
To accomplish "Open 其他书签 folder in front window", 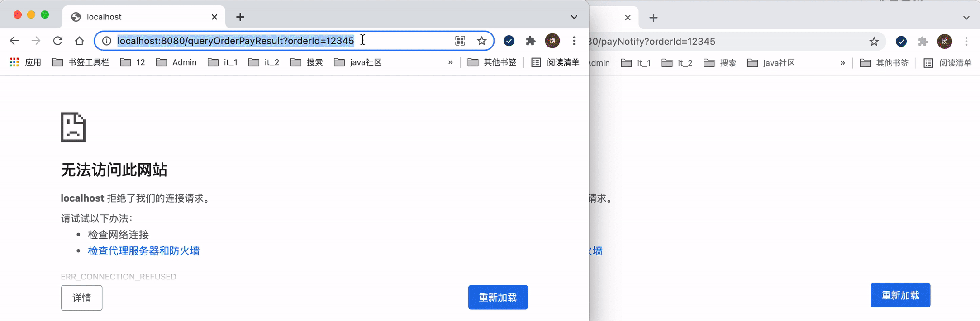I will (x=492, y=62).
